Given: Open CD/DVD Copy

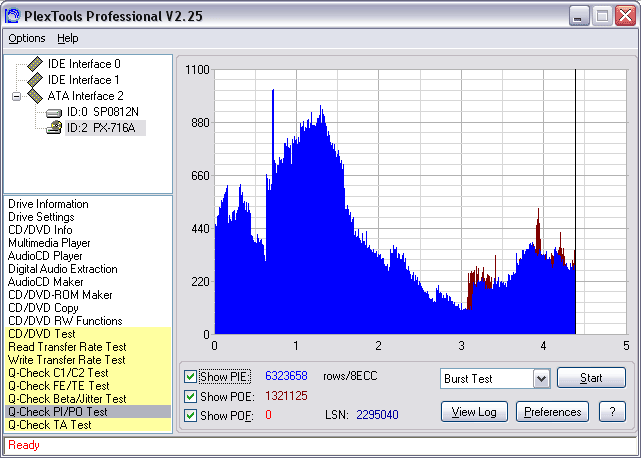Looking at the screenshot, I should pos(43,308).
